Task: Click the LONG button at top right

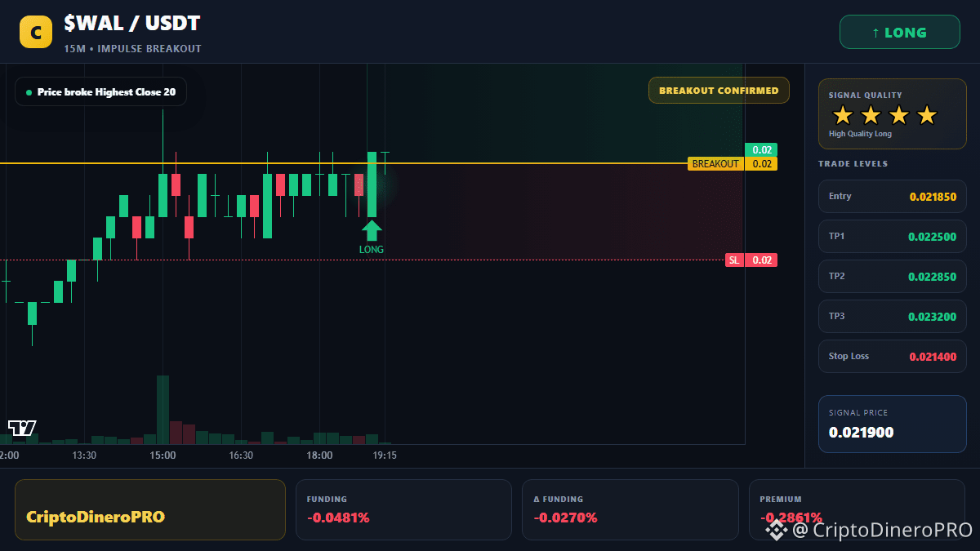Action: (900, 33)
